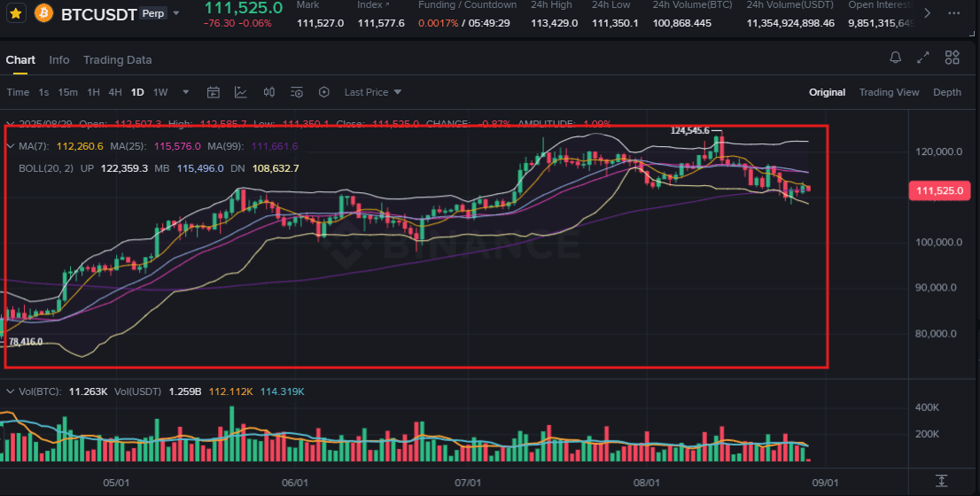Click the MA(25) value 115,576.0
Image resolution: width=980 pixels, height=496 pixels.
pyautogui.click(x=177, y=146)
